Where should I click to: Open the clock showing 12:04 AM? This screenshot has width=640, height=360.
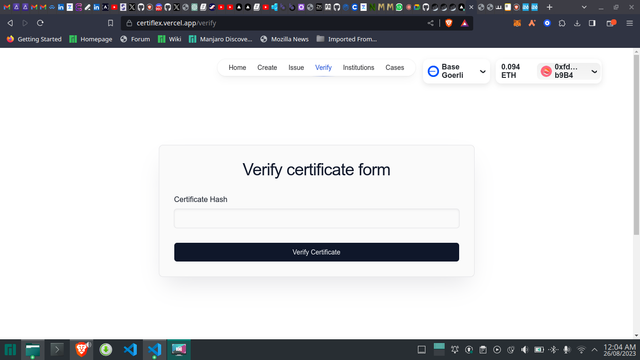click(620, 350)
